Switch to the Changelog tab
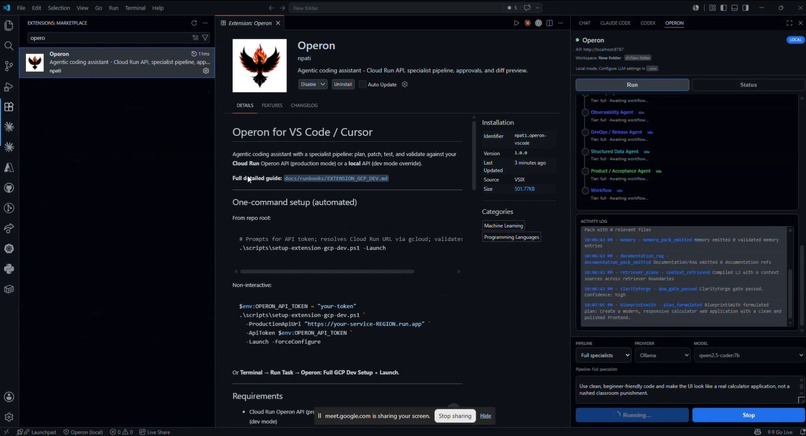This screenshot has height=436, width=806. pyautogui.click(x=304, y=105)
